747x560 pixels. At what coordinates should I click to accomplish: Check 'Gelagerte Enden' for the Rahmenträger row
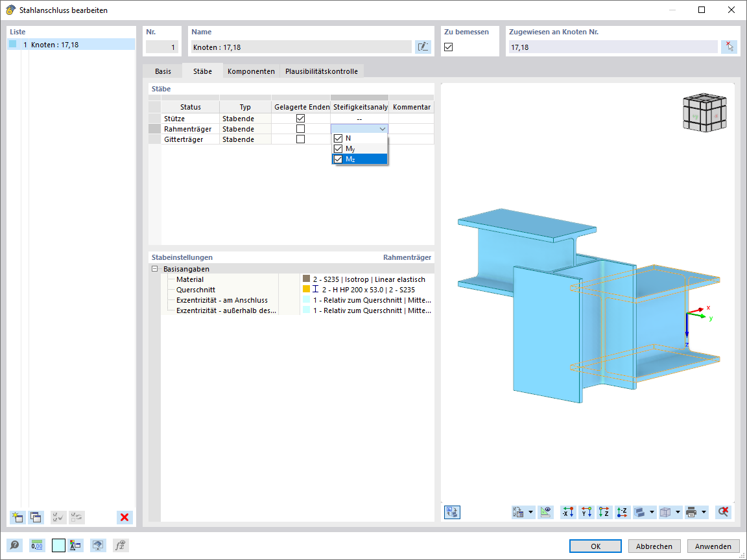click(300, 128)
